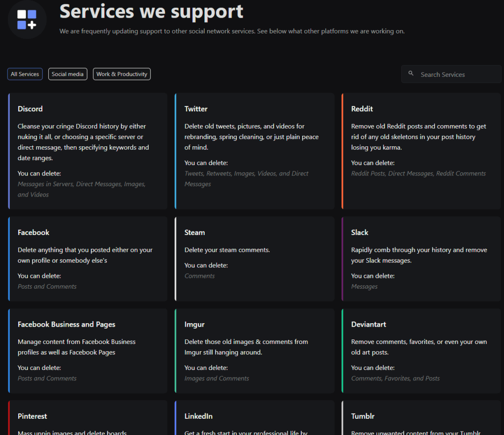504x435 pixels.
Task: Open the Steam service card
Action: coord(254,259)
